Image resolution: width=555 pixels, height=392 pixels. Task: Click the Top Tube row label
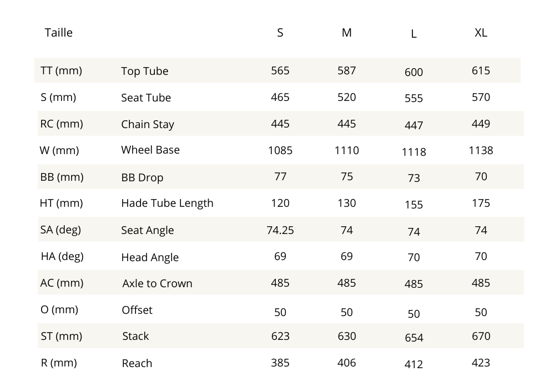(144, 71)
